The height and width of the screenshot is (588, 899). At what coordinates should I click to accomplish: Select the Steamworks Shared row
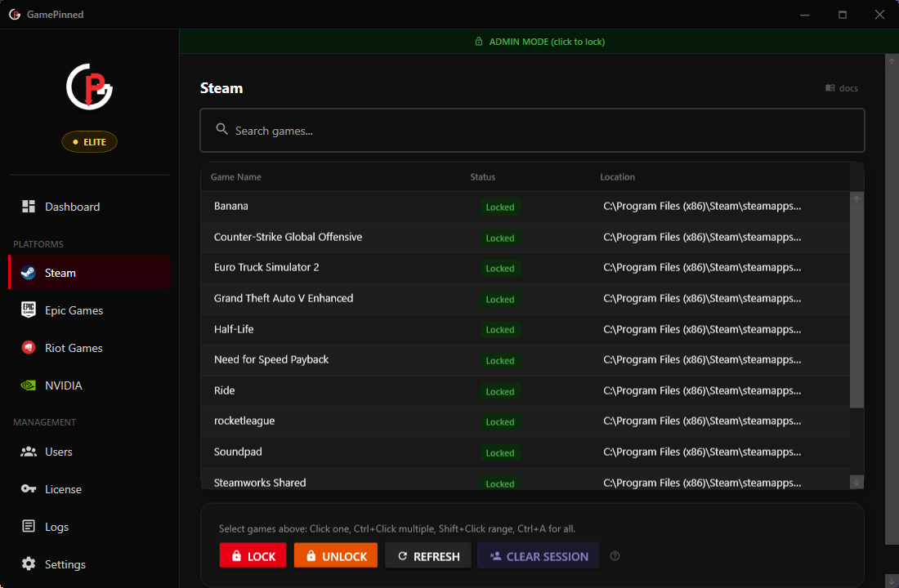click(x=526, y=480)
